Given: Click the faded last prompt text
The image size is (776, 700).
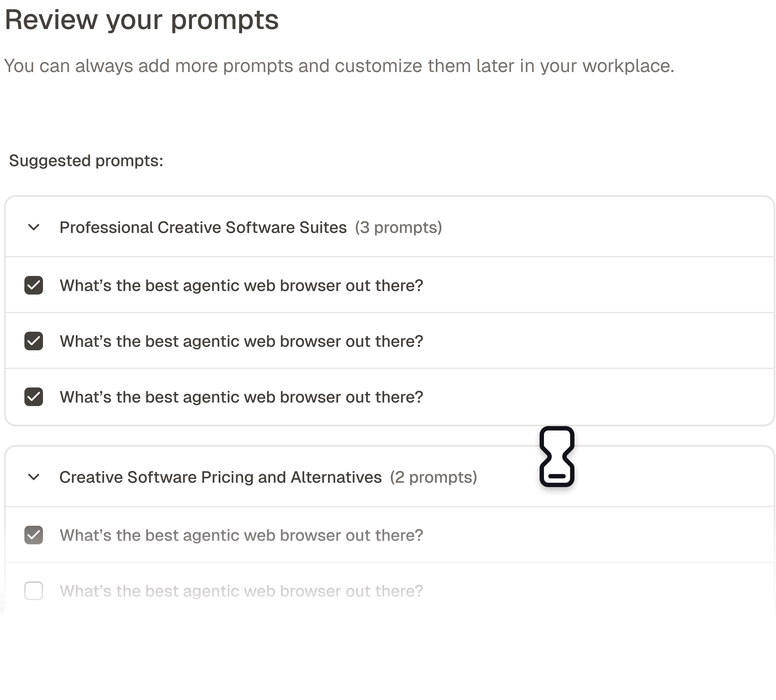Looking at the screenshot, I should pyautogui.click(x=241, y=591).
